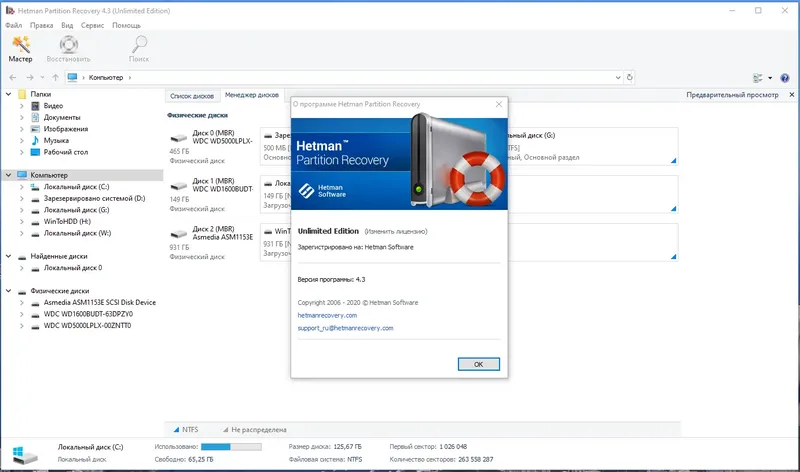Select the Локальный диск (G:) partition block

593,146
